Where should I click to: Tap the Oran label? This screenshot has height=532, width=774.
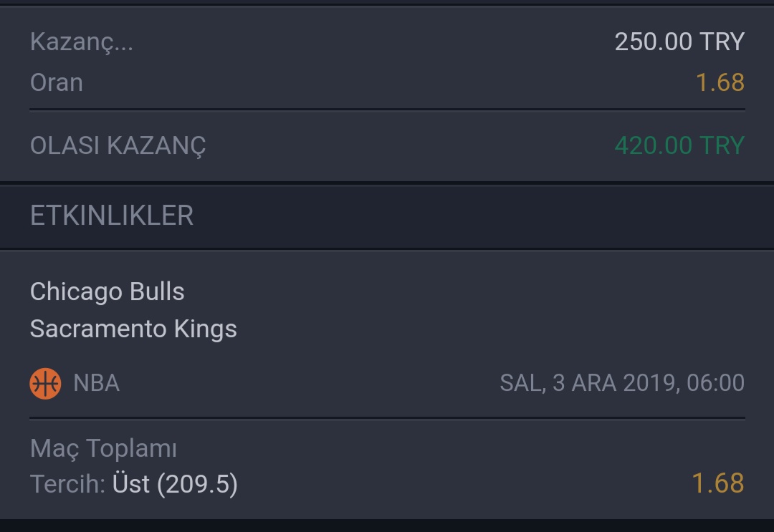pos(57,82)
